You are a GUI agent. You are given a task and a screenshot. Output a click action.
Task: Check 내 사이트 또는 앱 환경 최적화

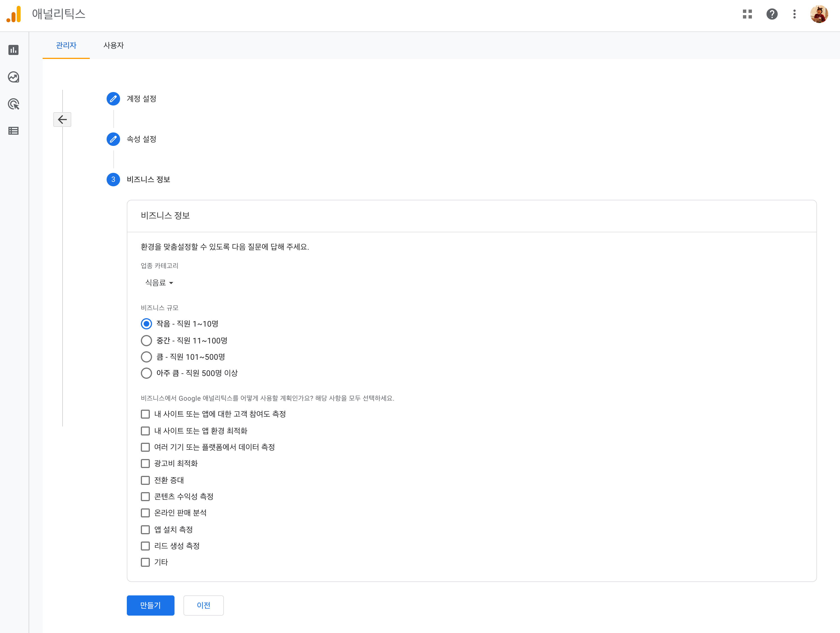click(x=145, y=431)
